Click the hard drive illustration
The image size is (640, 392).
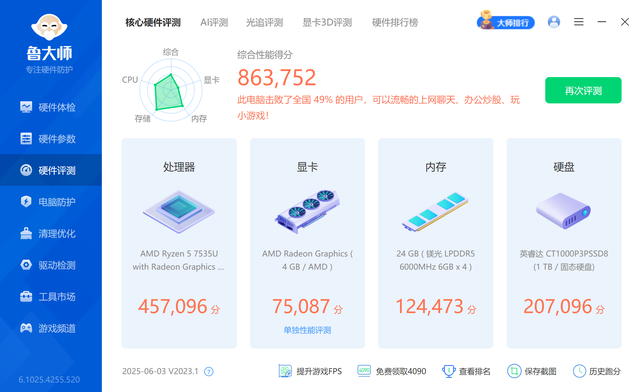coord(564,211)
